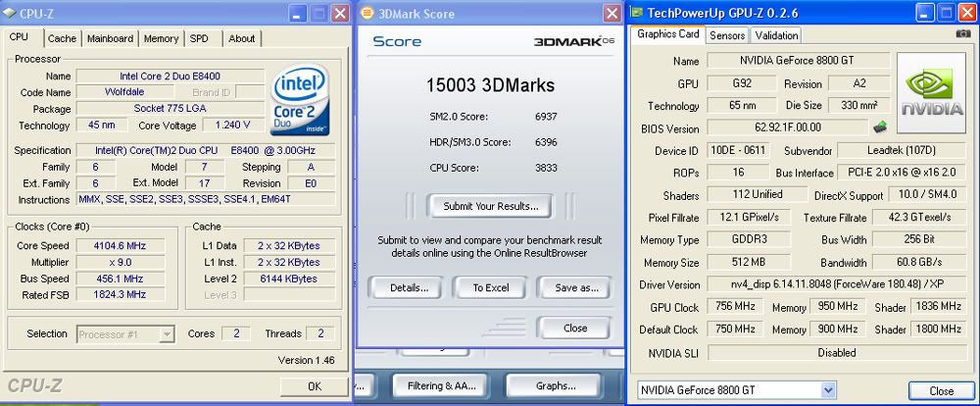Open Filtering & AA settings
This screenshot has height=406, width=980.
pyautogui.click(x=441, y=386)
